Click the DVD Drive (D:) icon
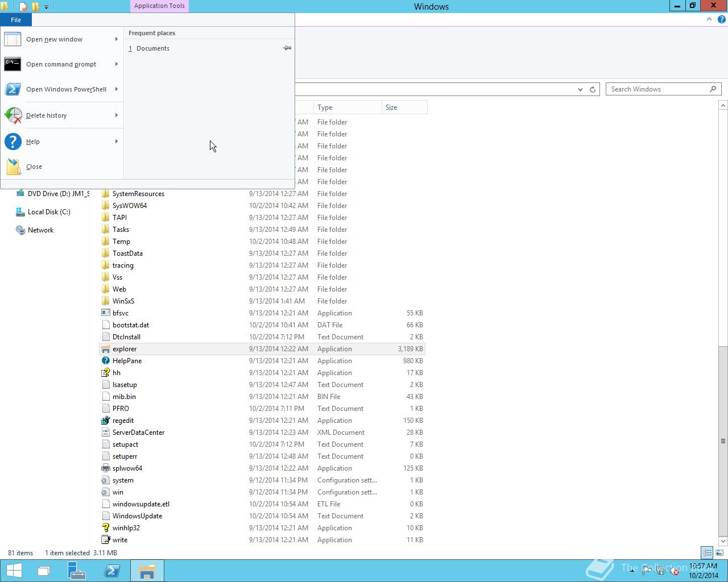The image size is (728, 582). pos(20,194)
